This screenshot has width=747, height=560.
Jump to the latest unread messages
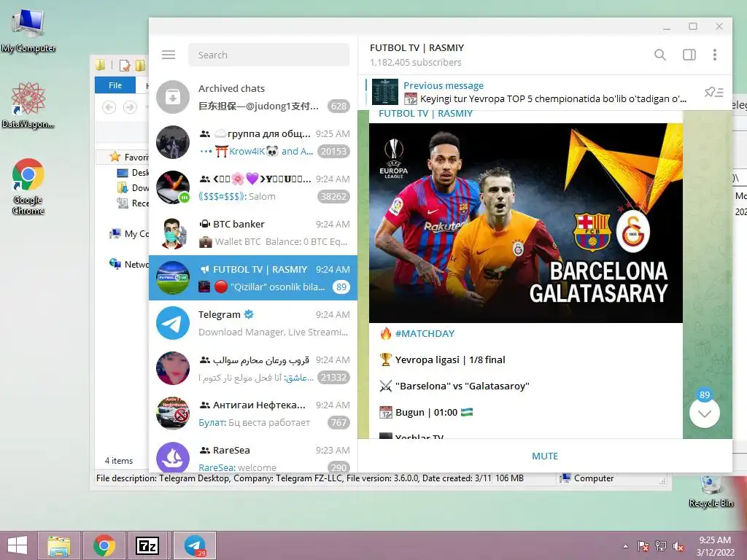pos(704,413)
